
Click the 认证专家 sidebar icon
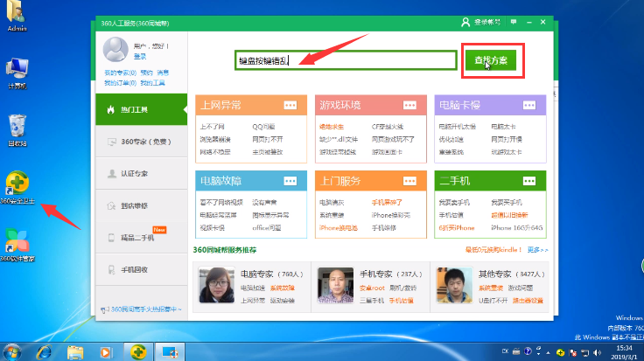click(111, 173)
